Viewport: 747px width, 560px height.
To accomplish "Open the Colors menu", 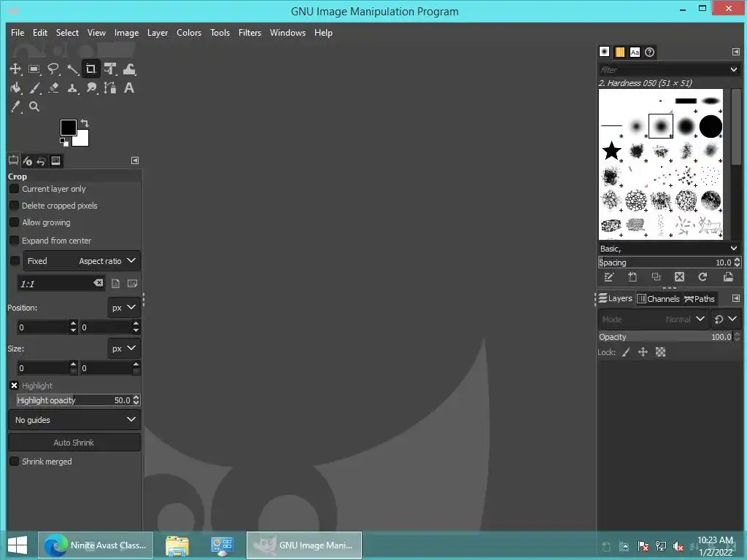I will click(189, 33).
